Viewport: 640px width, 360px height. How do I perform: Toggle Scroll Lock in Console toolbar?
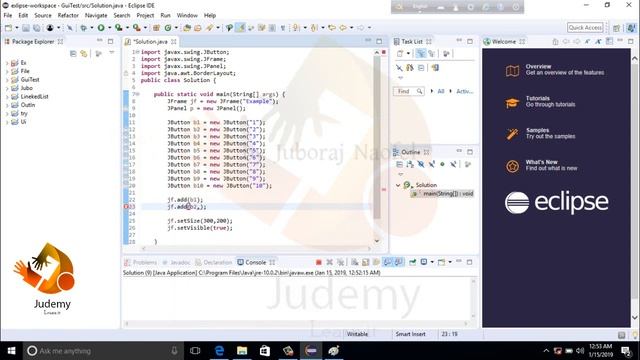click(365, 262)
